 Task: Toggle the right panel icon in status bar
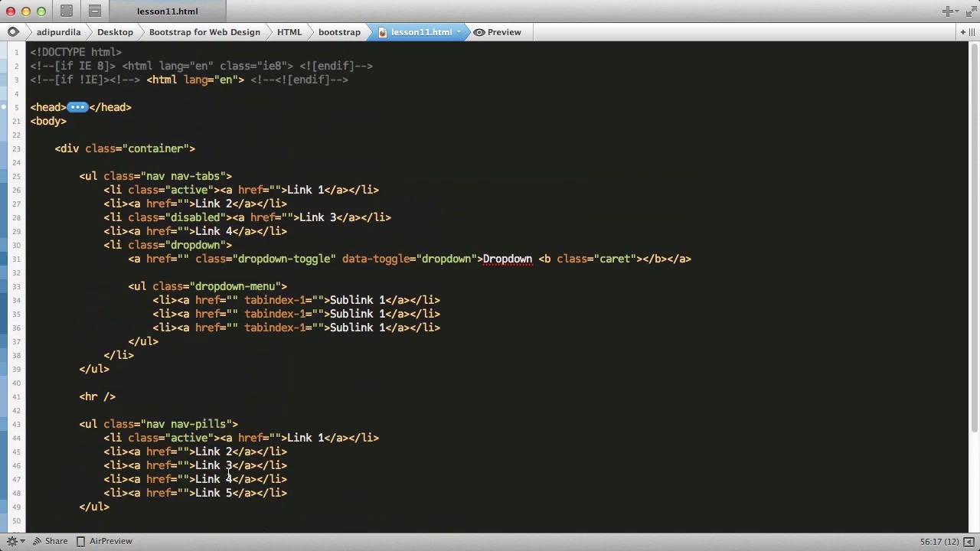coord(969,541)
